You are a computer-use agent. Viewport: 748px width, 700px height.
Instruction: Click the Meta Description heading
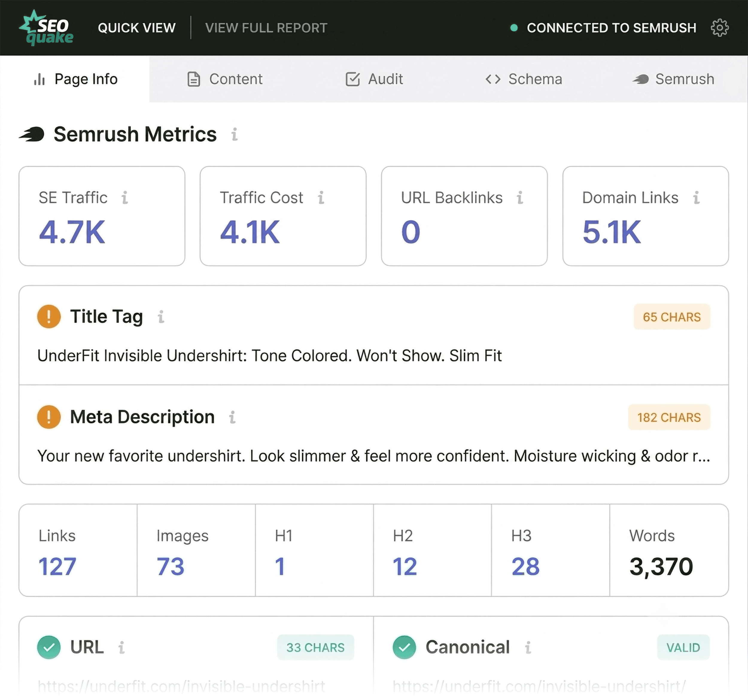(142, 417)
